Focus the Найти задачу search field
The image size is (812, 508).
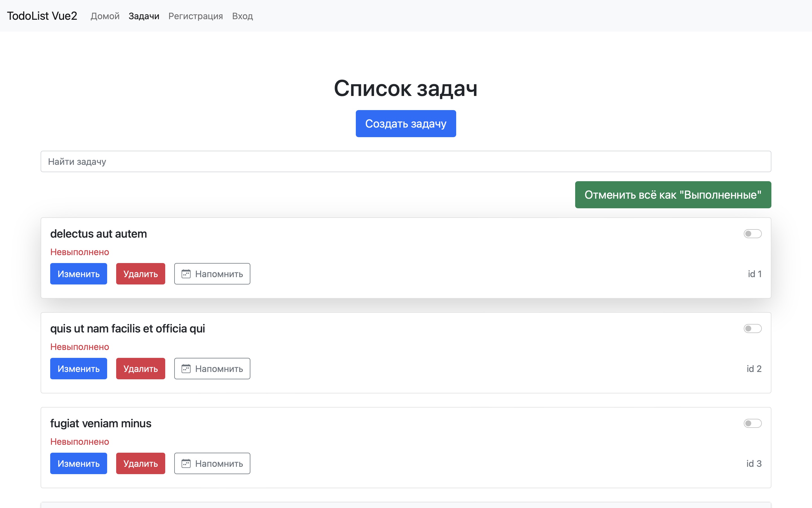pyautogui.click(x=406, y=161)
